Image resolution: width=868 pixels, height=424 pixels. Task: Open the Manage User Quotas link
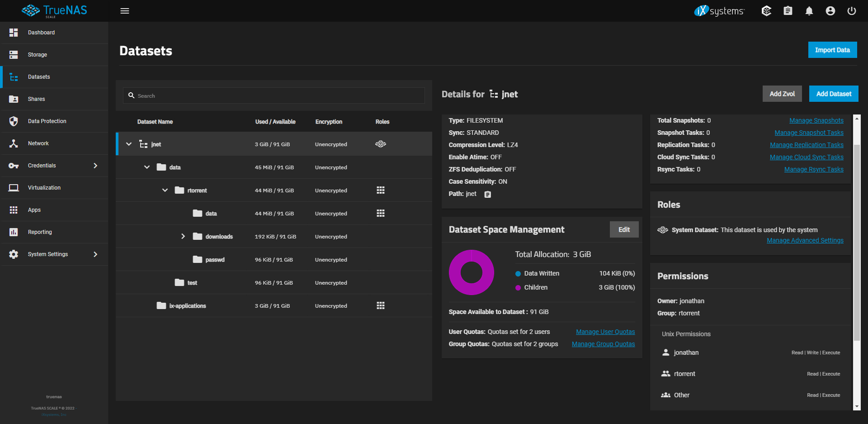605,332
